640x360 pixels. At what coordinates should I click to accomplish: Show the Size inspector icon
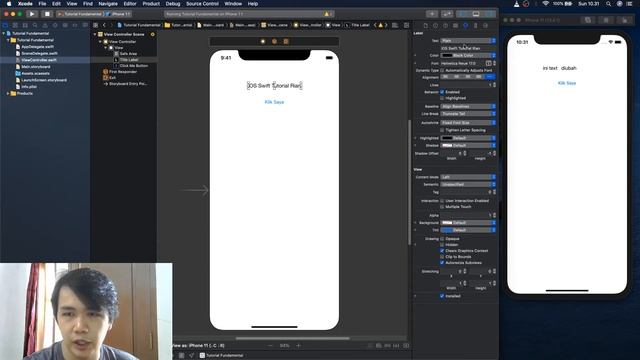click(475, 25)
